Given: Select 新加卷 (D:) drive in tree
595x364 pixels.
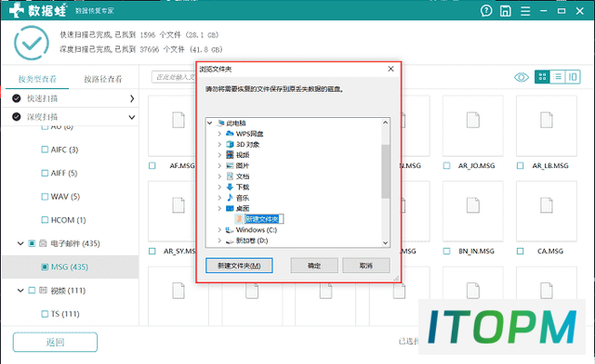Looking at the screenshot, I should [252, 240].
